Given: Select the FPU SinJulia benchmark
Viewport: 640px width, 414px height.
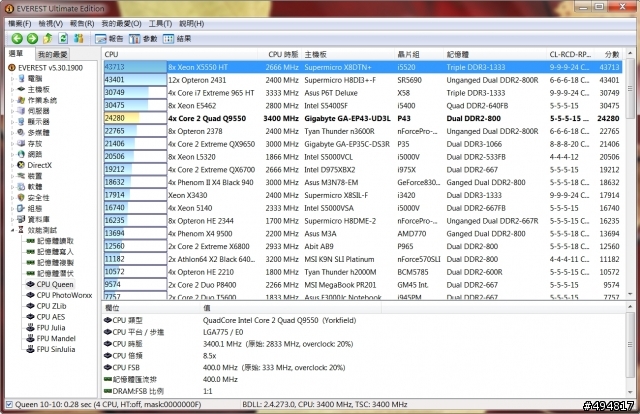Looking at the screenshot, I should [x=51, y=349].
